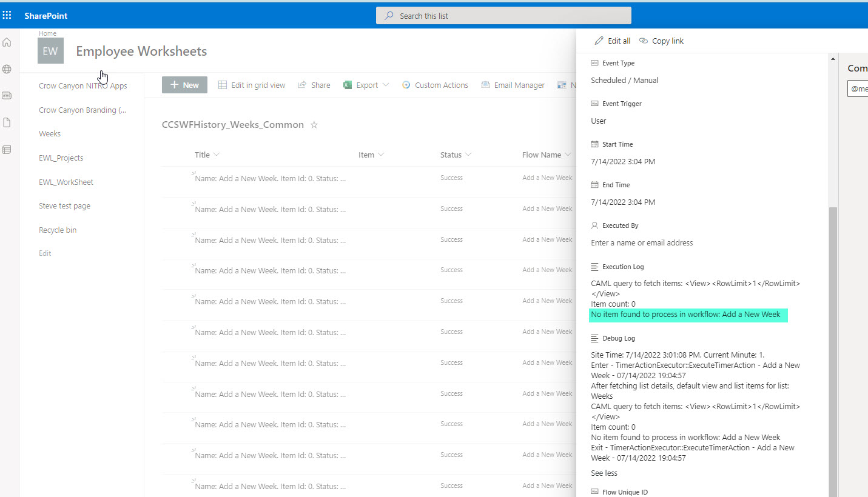
Task: Click the Share arrow icon
Action: [x=302, y=85]
